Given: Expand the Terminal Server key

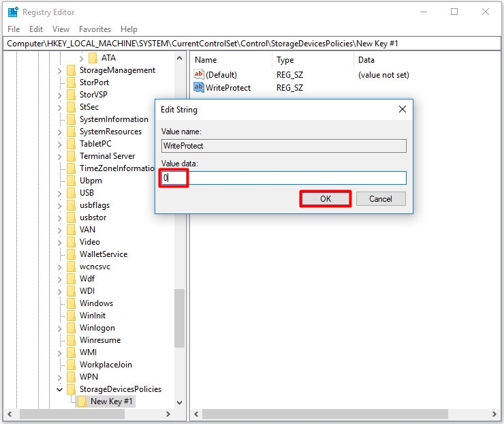Looking at the screenshot, I should click(59, 156).
